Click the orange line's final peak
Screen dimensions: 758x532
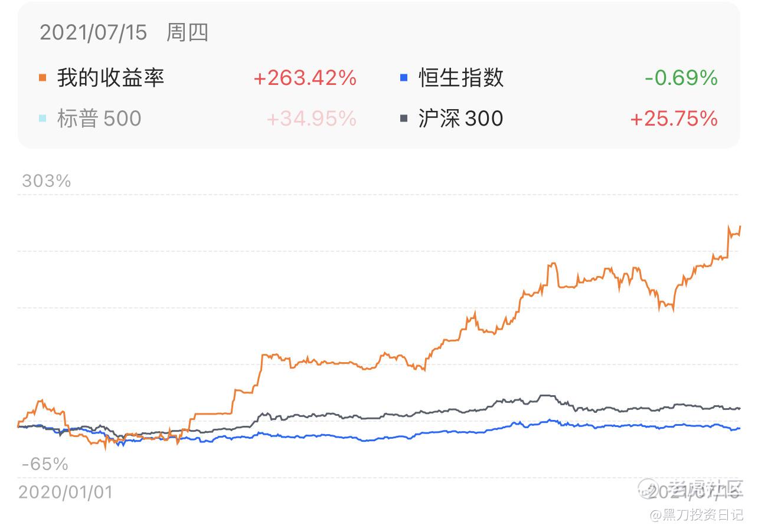click(739, 227)
